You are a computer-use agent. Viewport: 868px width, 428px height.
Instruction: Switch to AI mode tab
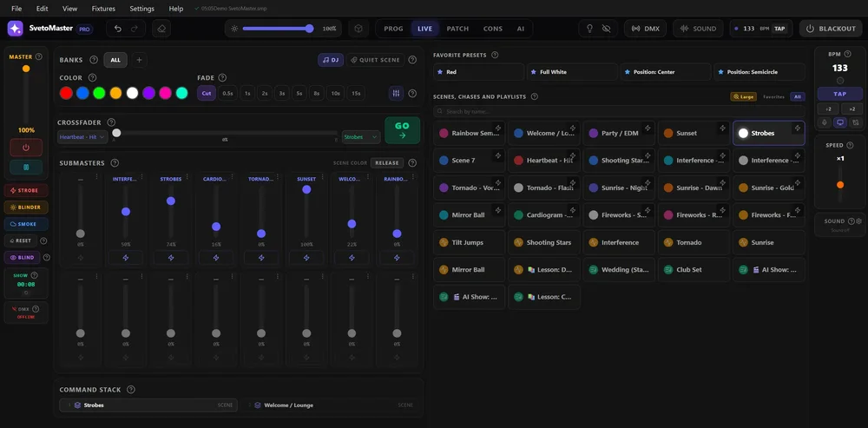[x=521, y=29]
